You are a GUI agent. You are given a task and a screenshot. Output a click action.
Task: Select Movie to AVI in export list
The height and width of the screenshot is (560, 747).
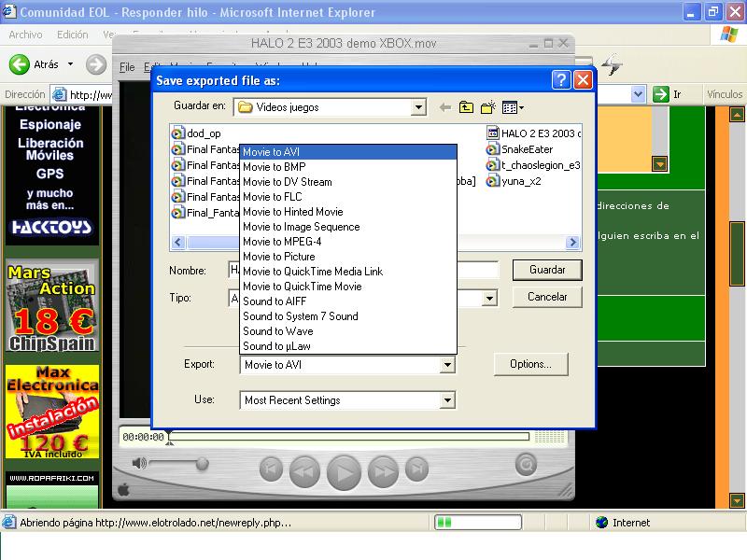coord(347,152)
